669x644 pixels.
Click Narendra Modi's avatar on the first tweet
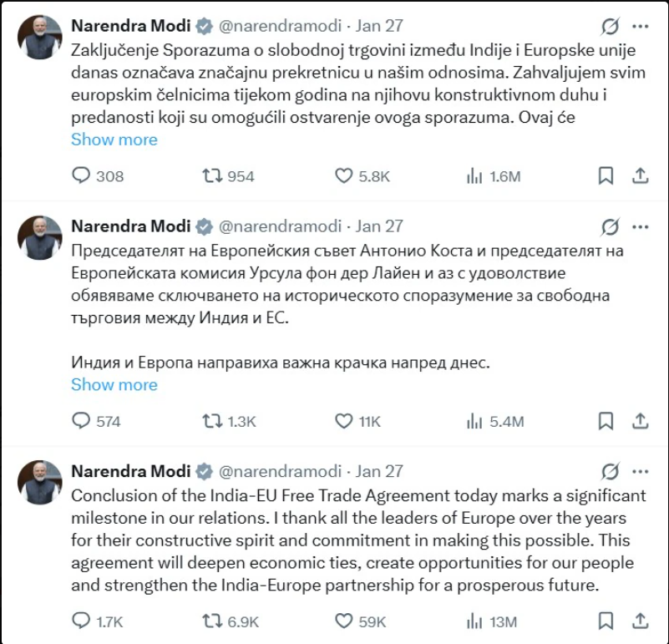coord(40,37)
